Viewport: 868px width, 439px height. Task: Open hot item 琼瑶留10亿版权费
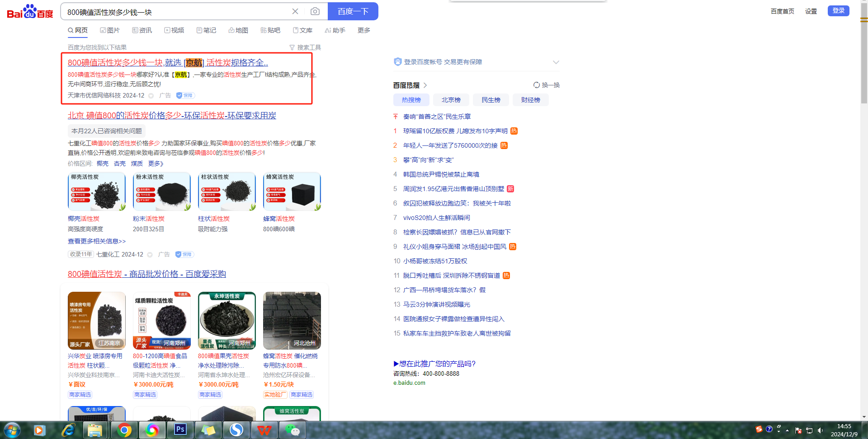pyautogui.click(x=455, y=131)
